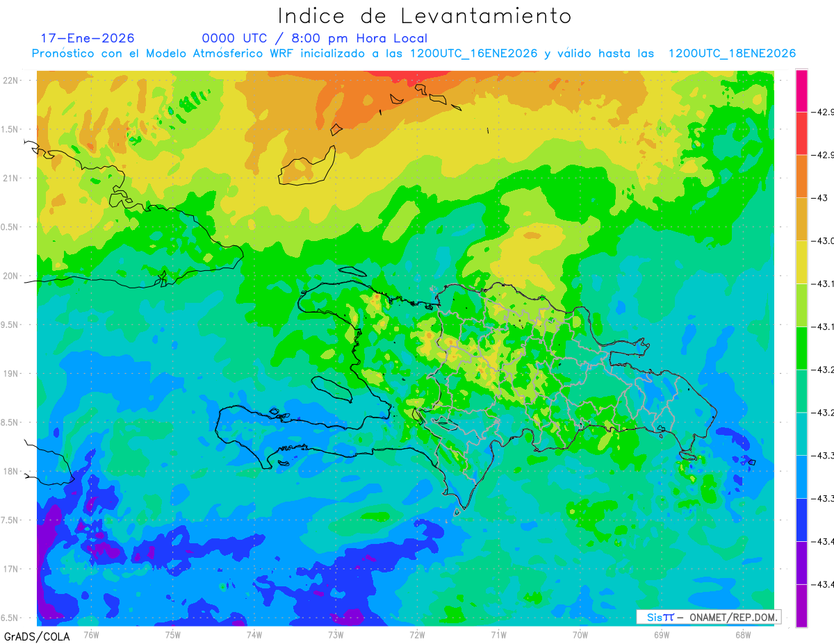The width and height of the screenshot is (834, 644).
Task: Click the '17N' latitude label
Action: 11,569
